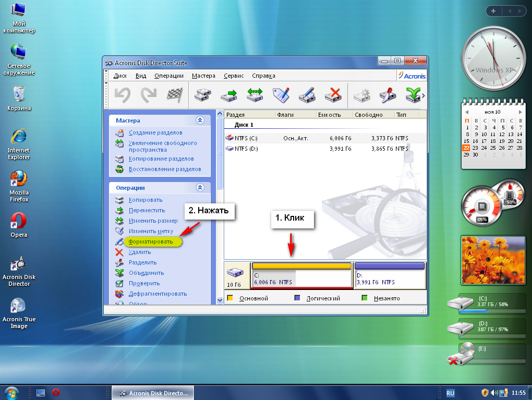532x400 pixels.
Task: Collapse the Операции panel
Action: [200, 187]
